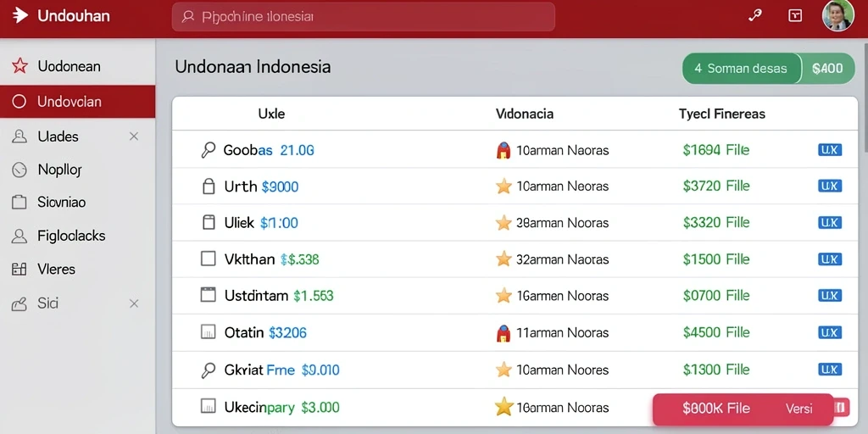The image size is (868, 434).
Task: Click the document icon in Uliek row
Action: coord(209,223)
